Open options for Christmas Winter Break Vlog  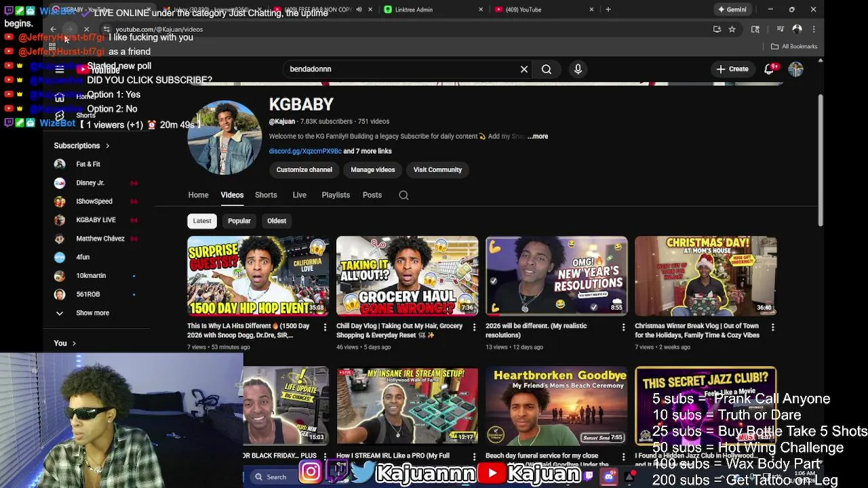(772, 327)
